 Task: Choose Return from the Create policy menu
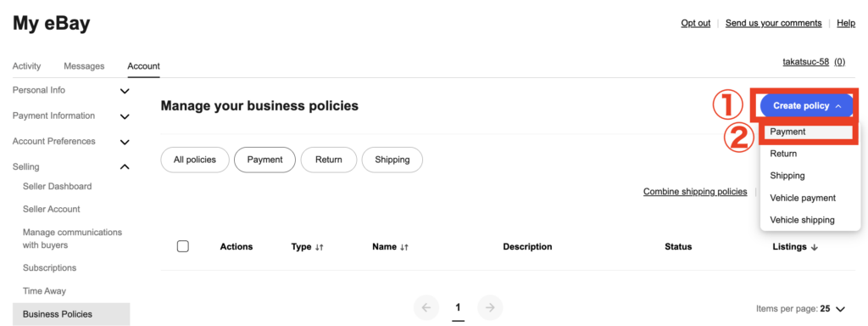[x=783, y=154]
